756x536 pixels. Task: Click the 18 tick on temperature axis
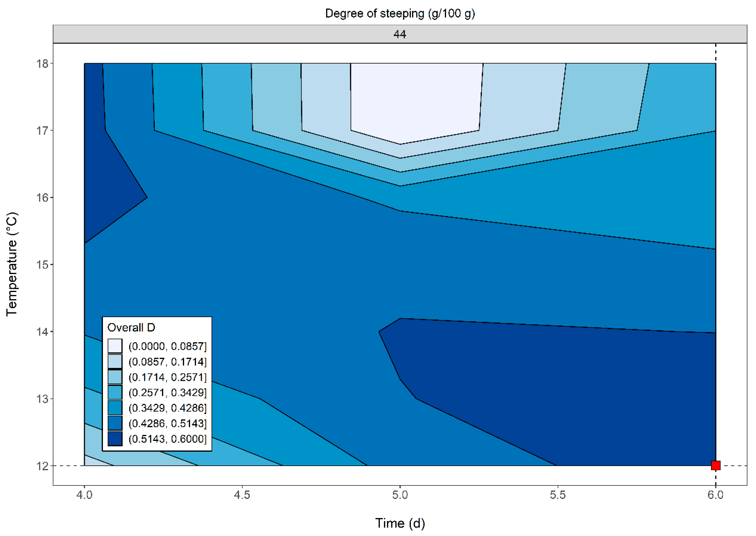point(42,63)
